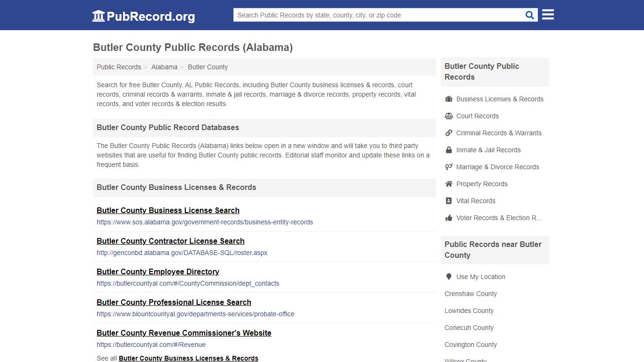Viewport: 644px width, 362px height.
Task: Click the gender symbol icon for Marriage Records
Action: 449,167
